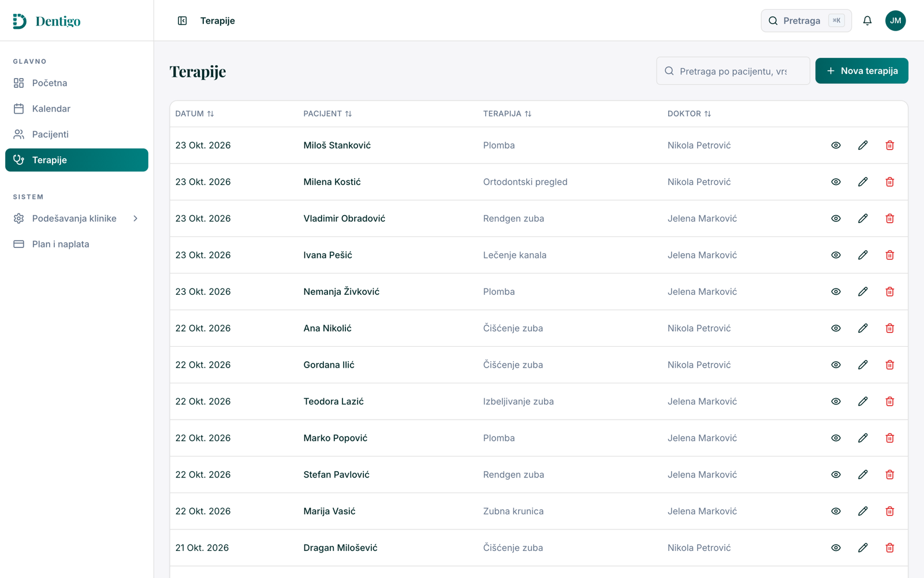Delete Stefan Pavlović's Rendgen zuba entry

tap(890, 475)
